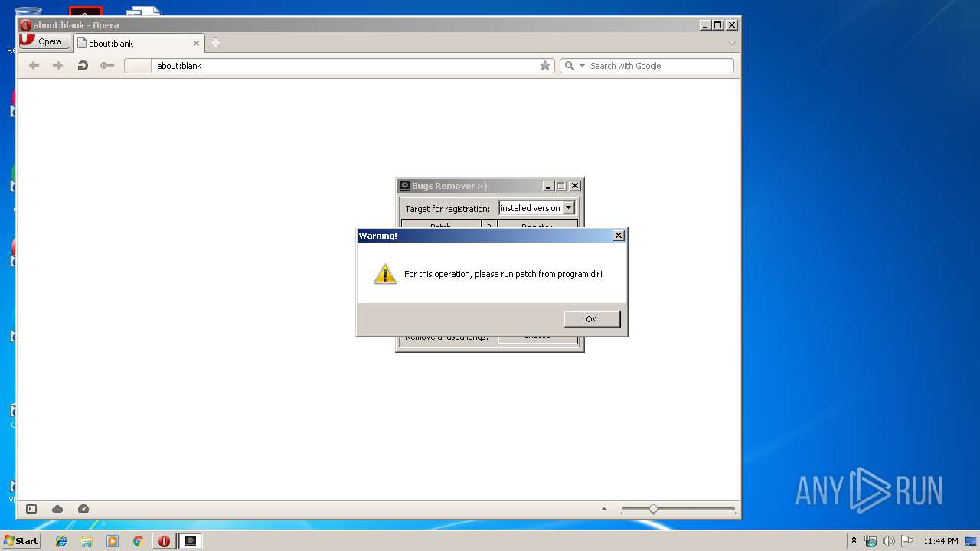Select the about:blank tab
This screenshot has height=551, width=980.
(x=138, y=44)
